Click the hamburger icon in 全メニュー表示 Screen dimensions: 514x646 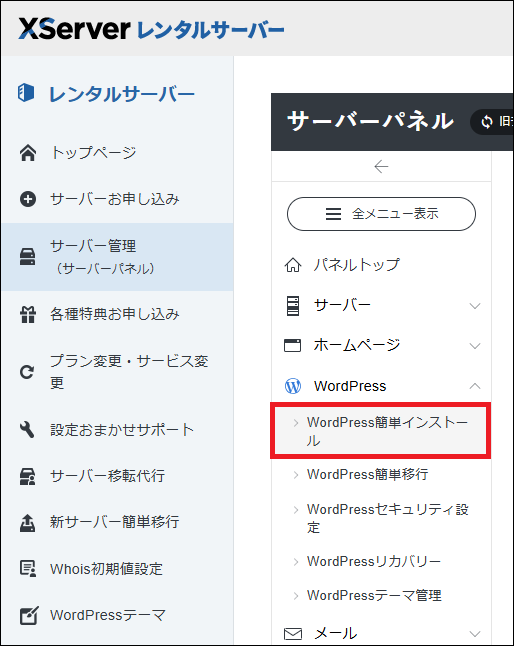333,214
